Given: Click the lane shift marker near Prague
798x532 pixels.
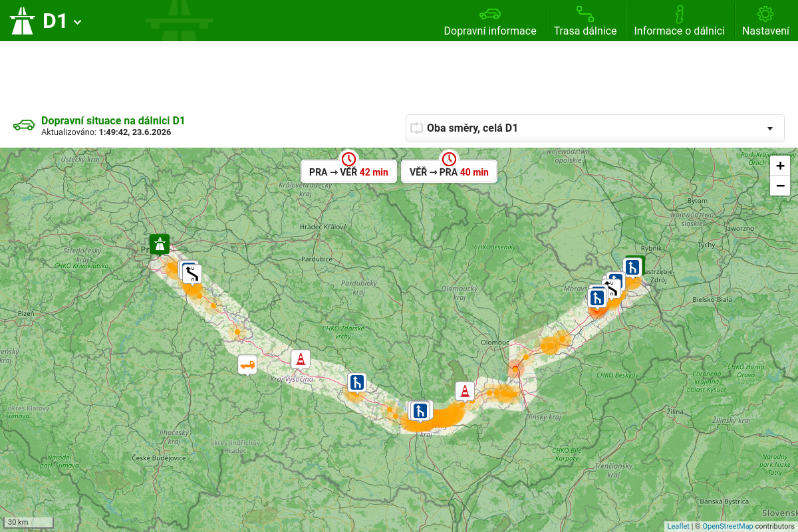Looking at the screenshot, I should (192, 273).
